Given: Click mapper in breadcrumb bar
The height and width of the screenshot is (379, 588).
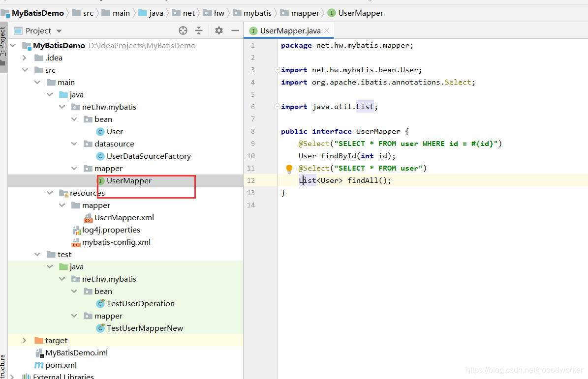Looking at the screenshot, I should tap(305, 13).
